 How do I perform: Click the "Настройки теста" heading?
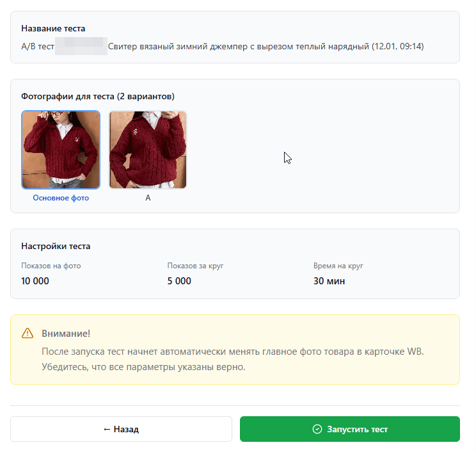click(56, 246)
